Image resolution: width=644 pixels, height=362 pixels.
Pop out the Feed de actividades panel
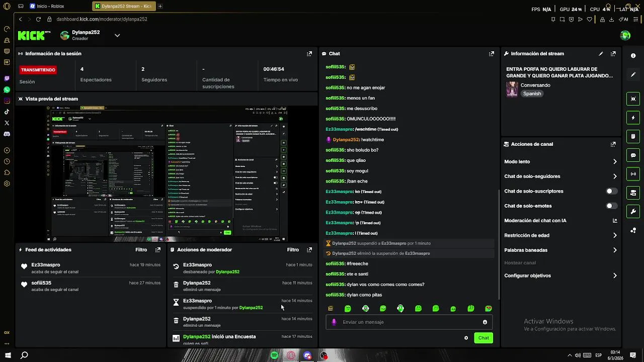[x=158, y=249]
